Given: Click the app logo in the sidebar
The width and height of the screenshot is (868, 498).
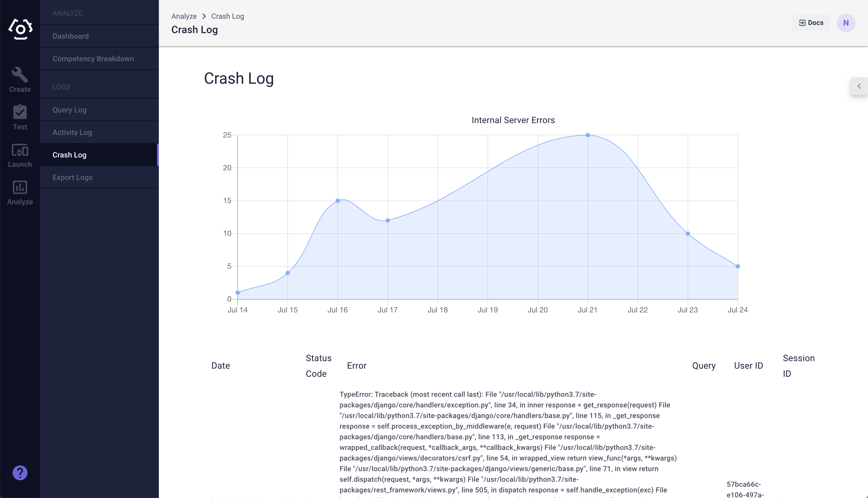Looking at the screenshot, I should point(20,29).
